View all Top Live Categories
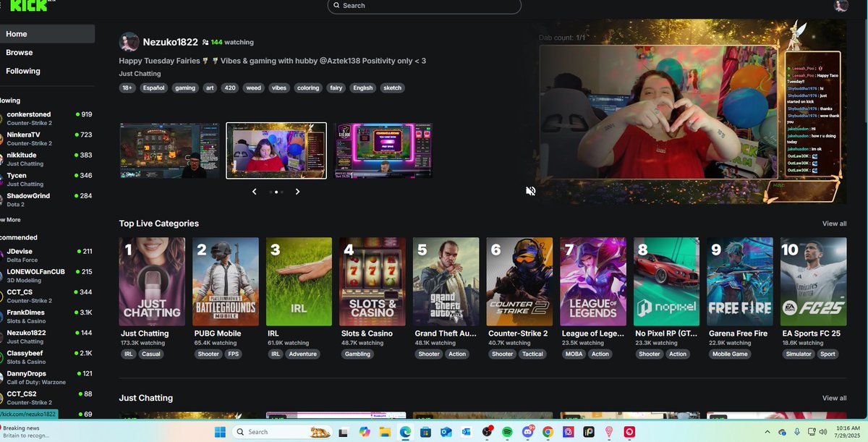Screen dimensions: 868x442 tap(834, 224)
